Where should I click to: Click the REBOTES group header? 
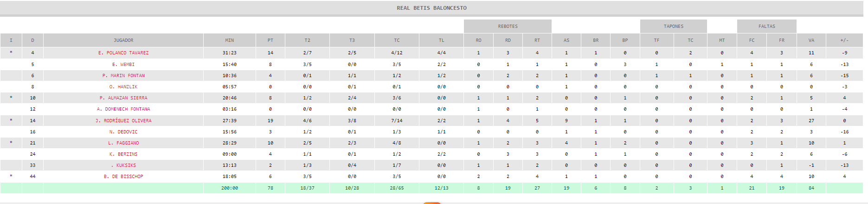[x=508, y=26]
